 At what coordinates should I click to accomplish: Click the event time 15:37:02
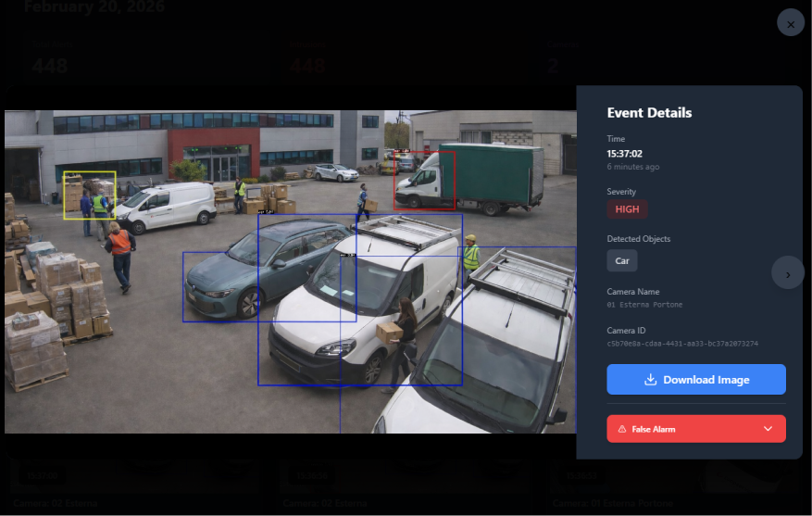624,154
